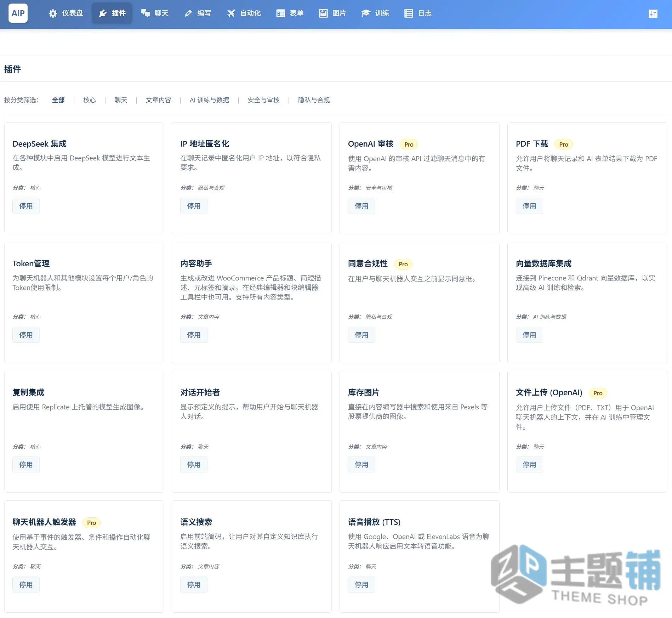Deactivate the 文件上传 (OpenAI) plugin

pos(529,465)
